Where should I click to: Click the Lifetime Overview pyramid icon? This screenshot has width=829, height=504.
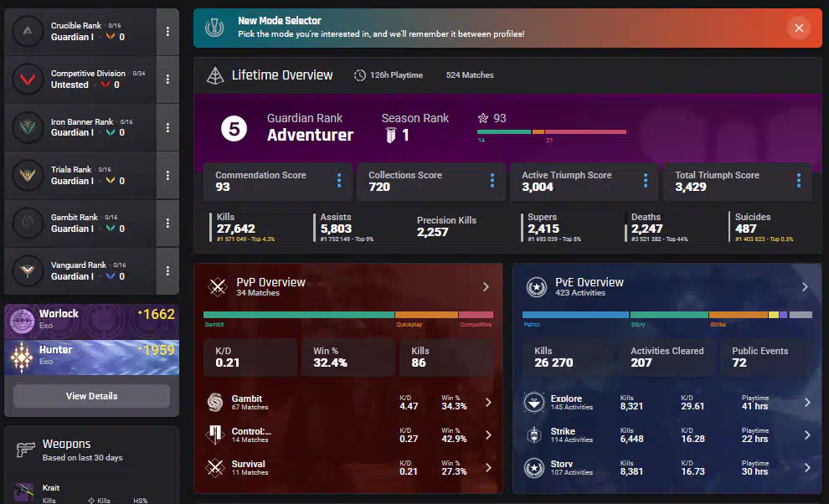[x=215, y=75]
